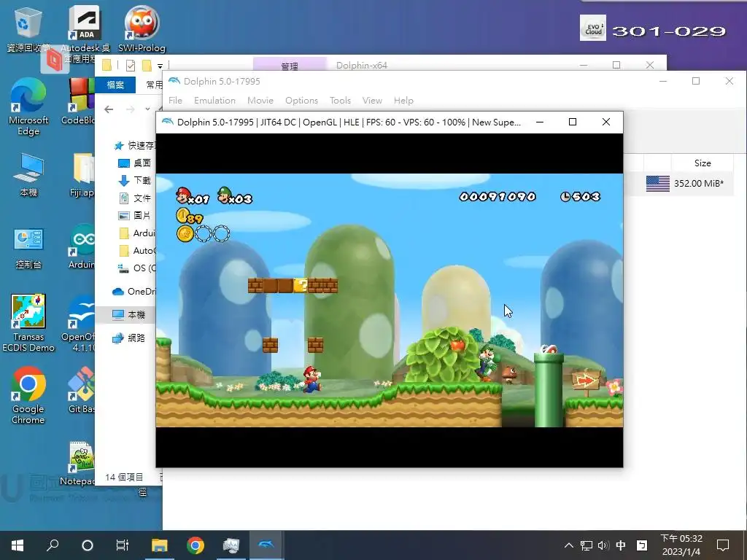
Task: Click EVO Cloud icon at top right
Action: (592, 28)
